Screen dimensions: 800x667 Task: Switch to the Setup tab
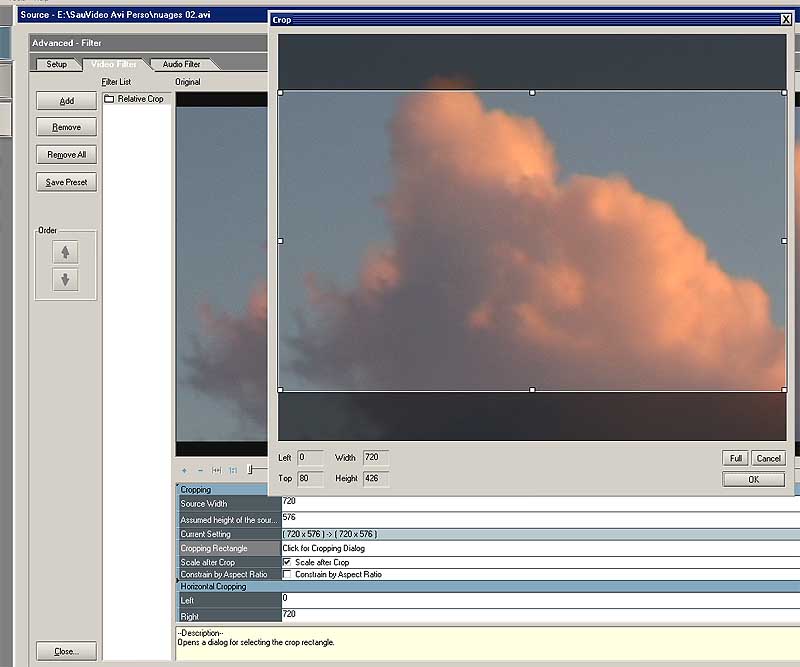tap(56, 64)
